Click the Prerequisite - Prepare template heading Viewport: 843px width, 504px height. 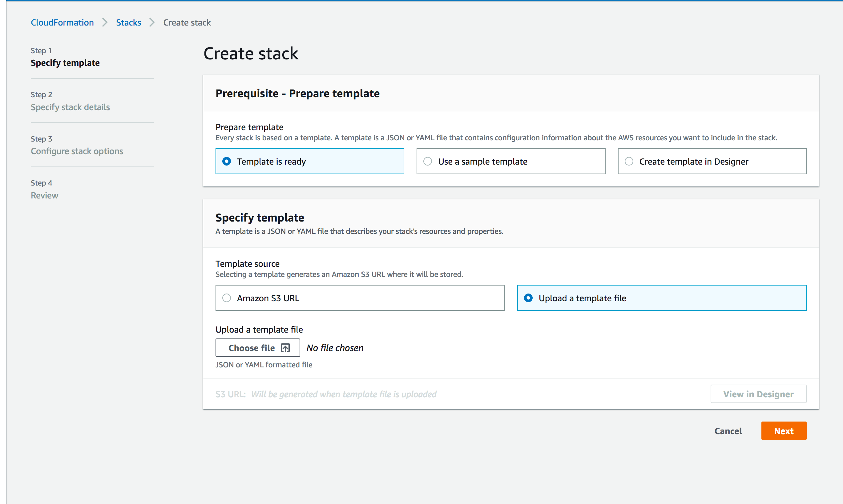click(297, 94)
